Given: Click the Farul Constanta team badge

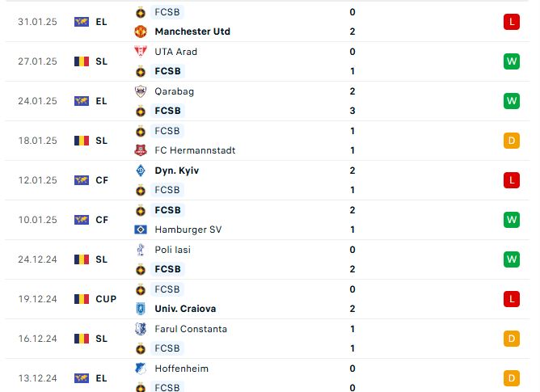Looking at the screenshot, I should coord(141,329).
